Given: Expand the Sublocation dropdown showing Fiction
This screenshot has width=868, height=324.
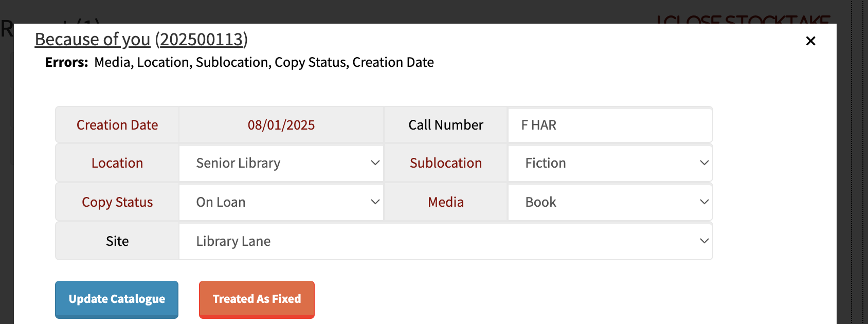Looking at the screenshot, I should [610, 163].
